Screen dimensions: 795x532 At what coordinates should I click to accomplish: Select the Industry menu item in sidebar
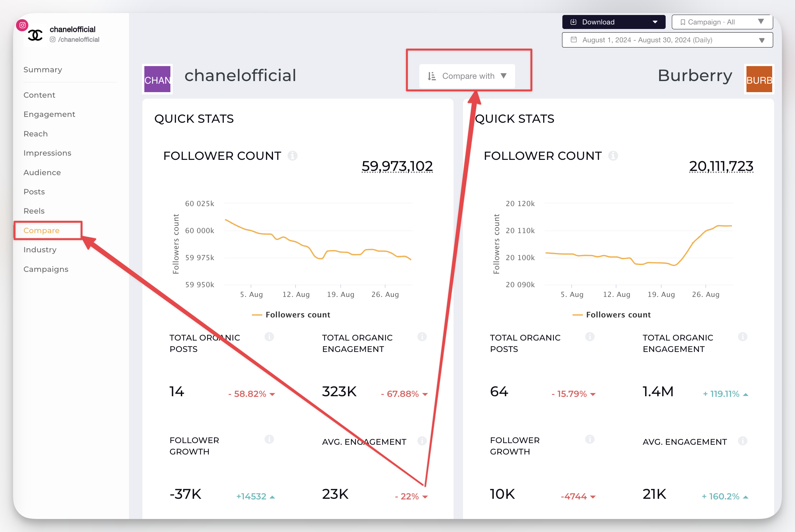[40, 249]
